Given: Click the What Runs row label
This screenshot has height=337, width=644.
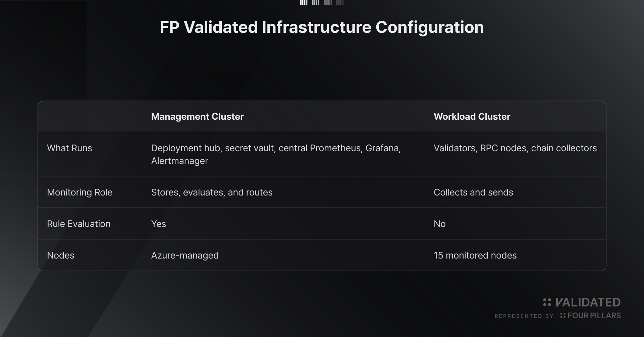Looking at the screenshot, I should point(69,148).
